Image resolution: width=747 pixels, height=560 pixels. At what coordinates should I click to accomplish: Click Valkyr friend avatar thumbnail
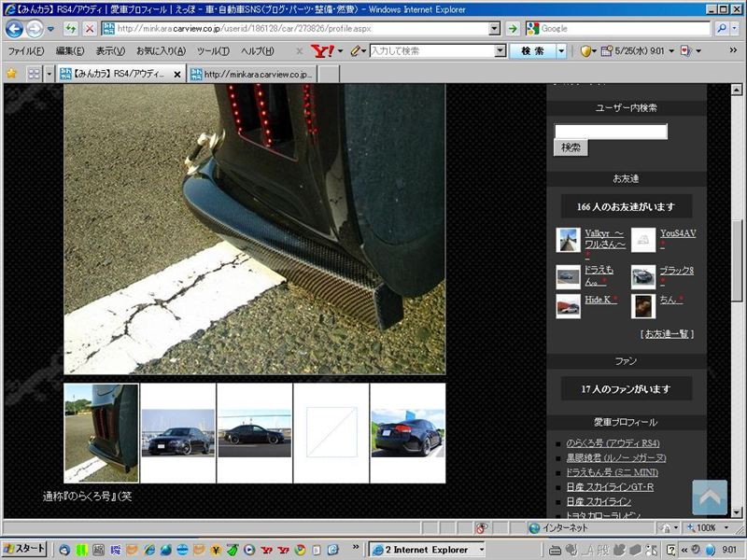[569, 240]
